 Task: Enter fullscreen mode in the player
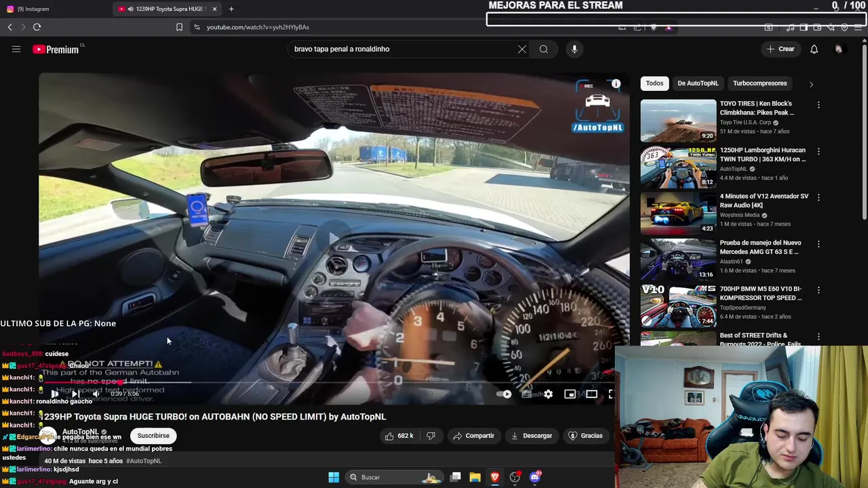point(610,394)
